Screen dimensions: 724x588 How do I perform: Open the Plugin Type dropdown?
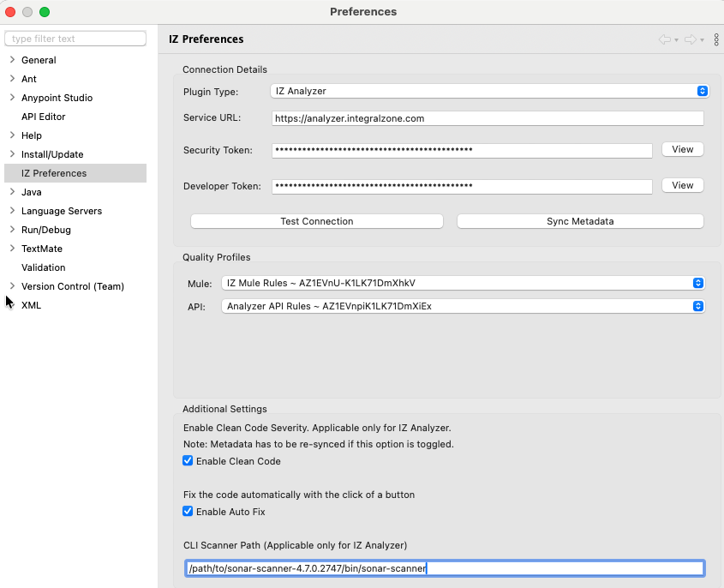pyautogui.click(x=702, y=91)
